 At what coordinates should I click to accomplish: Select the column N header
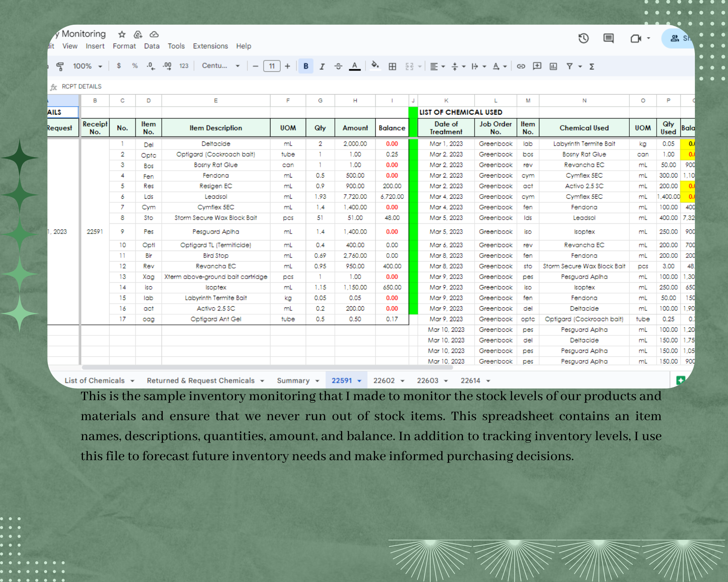584,101
